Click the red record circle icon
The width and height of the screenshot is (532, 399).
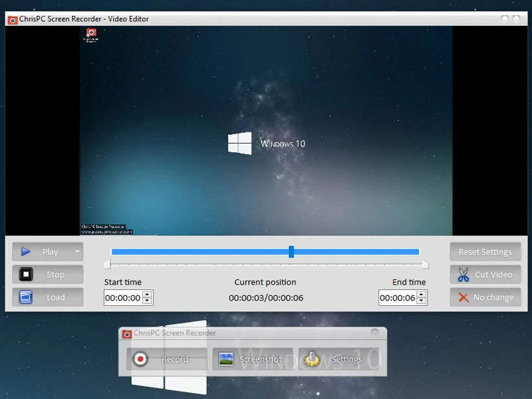tap(140, 359)
